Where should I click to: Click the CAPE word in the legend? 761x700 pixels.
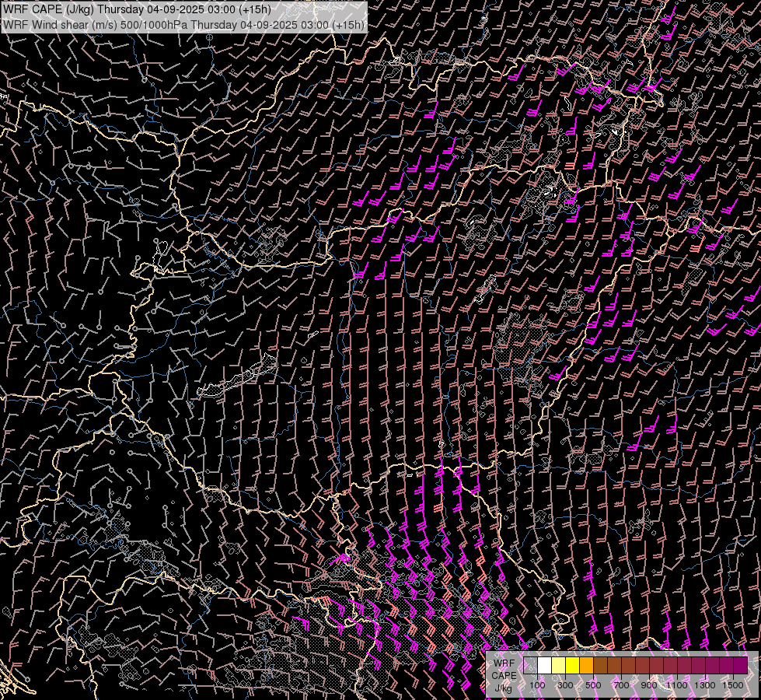click(x=504, y=675)
